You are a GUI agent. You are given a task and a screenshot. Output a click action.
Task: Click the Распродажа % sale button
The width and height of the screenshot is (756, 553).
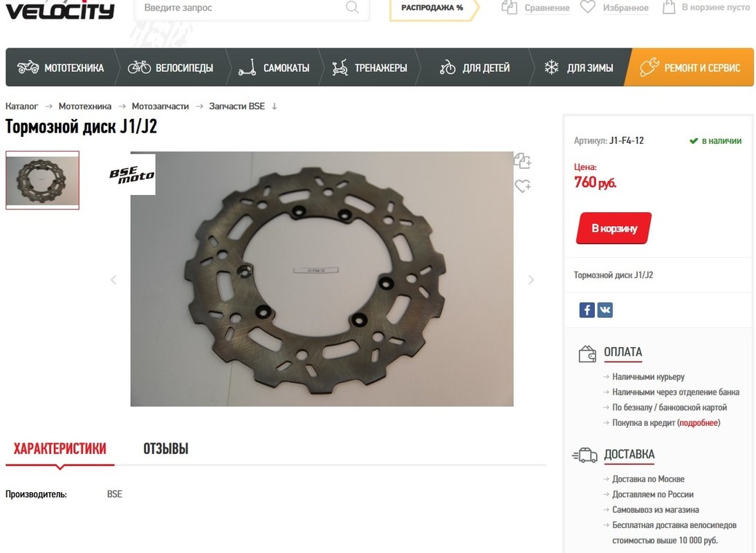pos(433,8)
